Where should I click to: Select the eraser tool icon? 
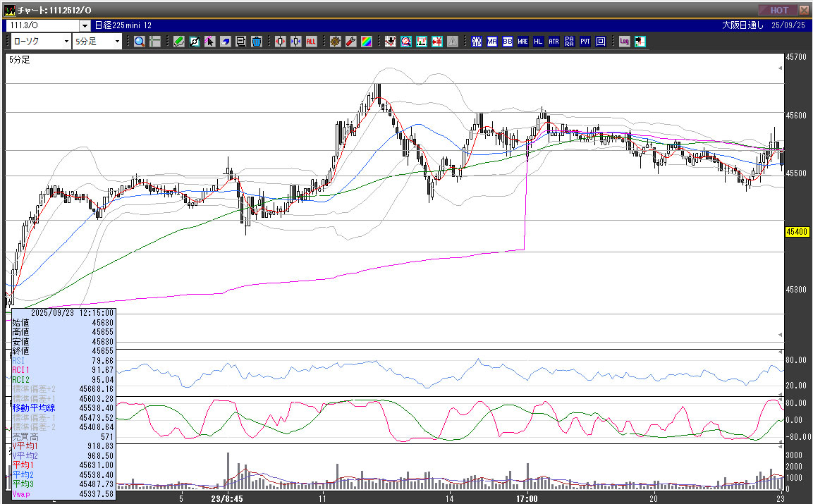tap(226, 42)
